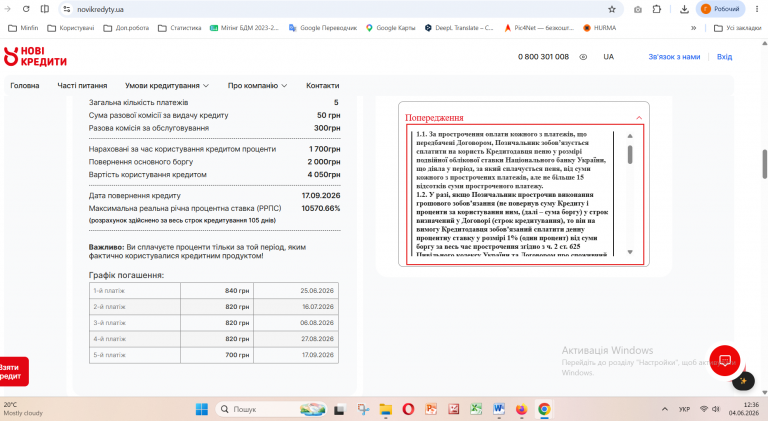Go forward with the browser arrow

[7, 9]
